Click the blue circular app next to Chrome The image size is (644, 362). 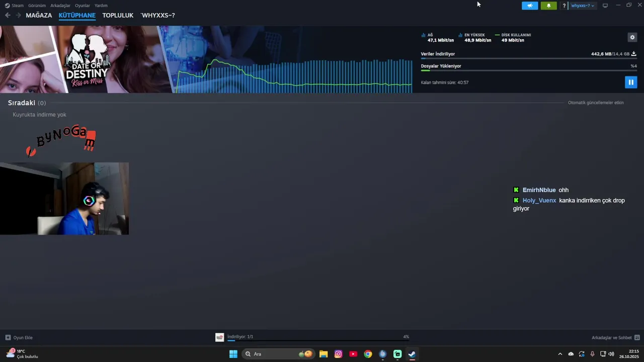(x=383, y=354)
